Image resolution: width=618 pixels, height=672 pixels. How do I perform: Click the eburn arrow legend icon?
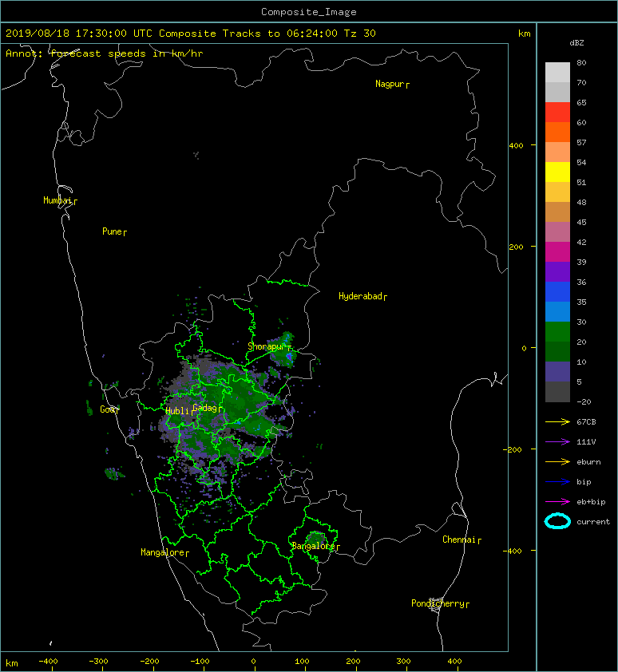pos(557,461)
